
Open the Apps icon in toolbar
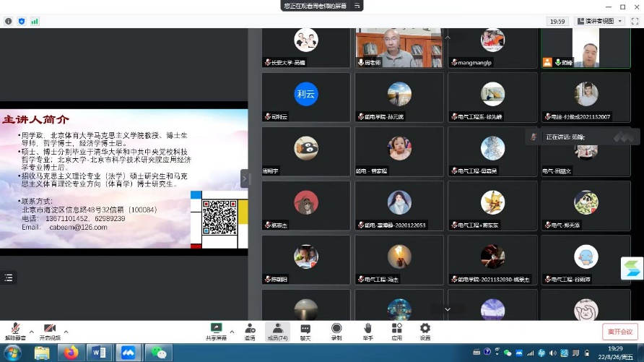396,330
